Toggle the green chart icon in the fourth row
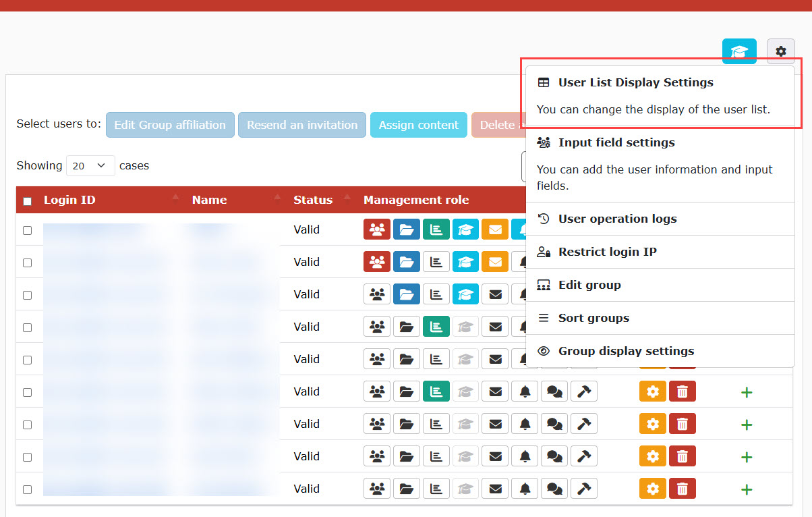 [x=436, y=327]
